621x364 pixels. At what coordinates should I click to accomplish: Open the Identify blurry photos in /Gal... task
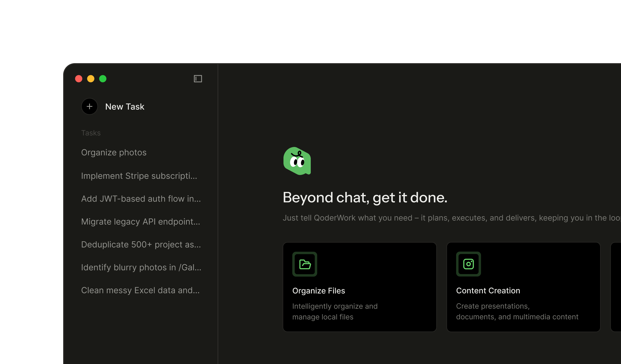coord(141,267)
